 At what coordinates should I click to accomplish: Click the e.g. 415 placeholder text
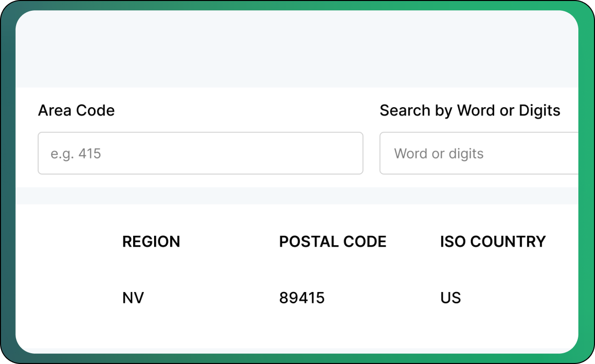[x=76, y=154]
